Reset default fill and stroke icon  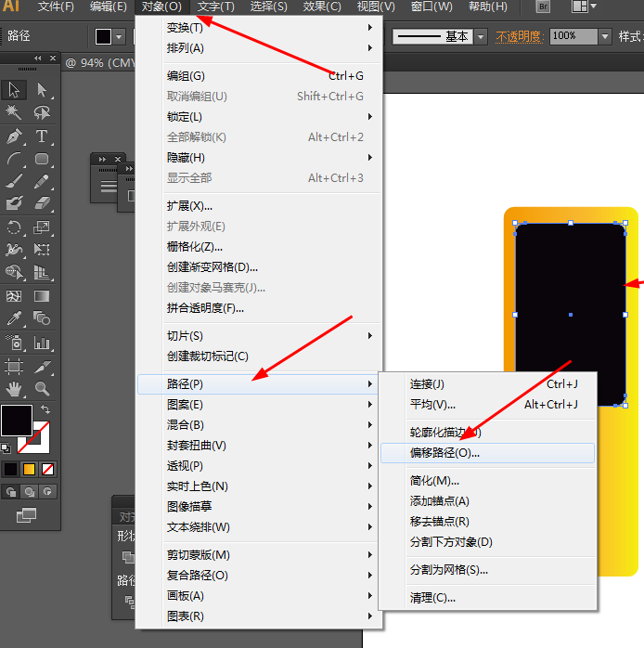6,448
